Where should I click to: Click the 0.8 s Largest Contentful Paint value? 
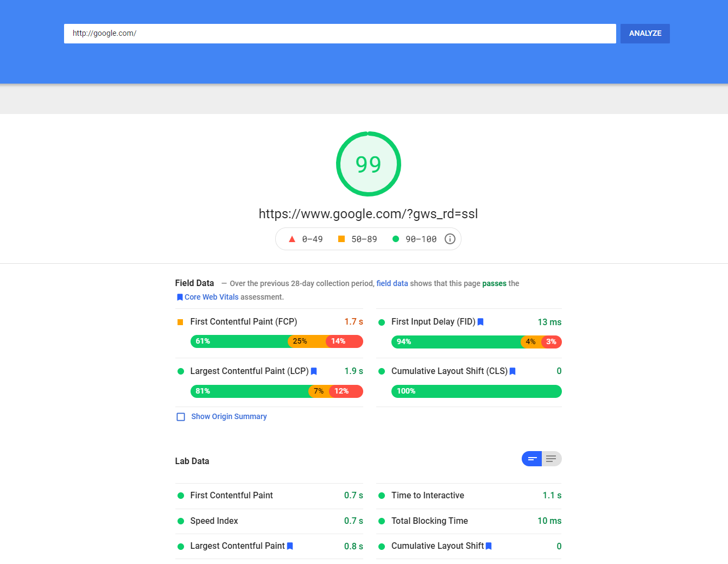point(353,547)
